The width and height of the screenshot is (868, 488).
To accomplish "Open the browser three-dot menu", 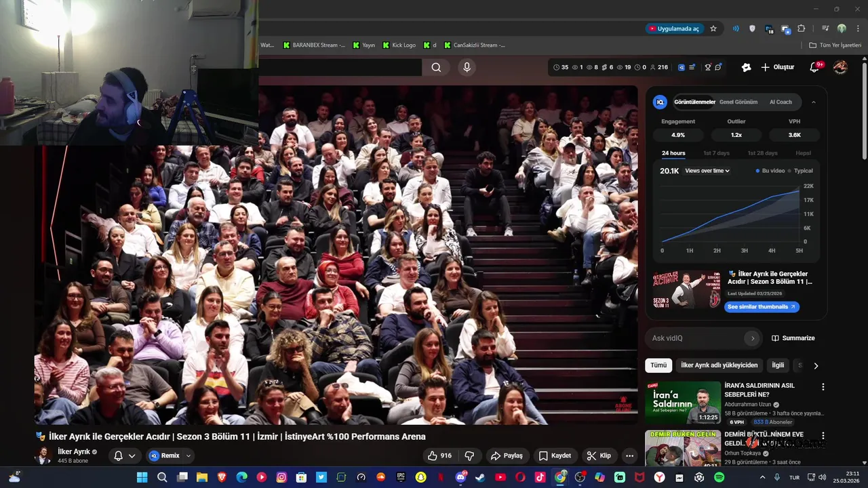I will coord(858,28).
